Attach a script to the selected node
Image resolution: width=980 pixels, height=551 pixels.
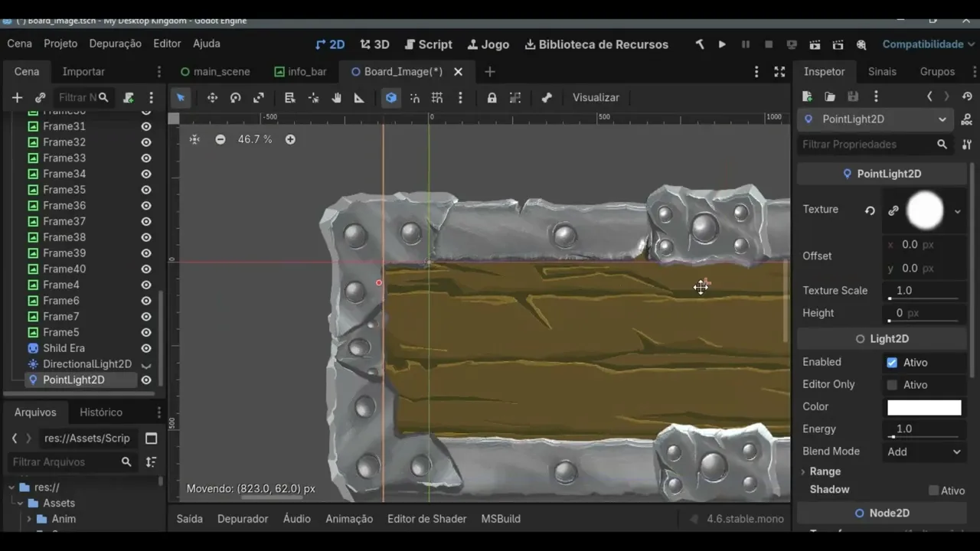(x=129, y=98)
